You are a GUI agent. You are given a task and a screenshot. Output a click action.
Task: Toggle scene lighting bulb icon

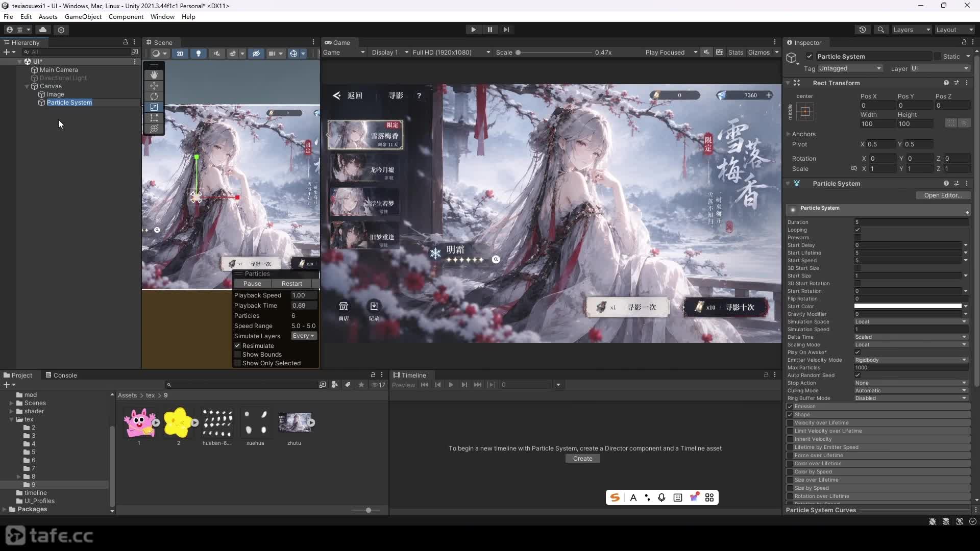[x=199, y=53]
